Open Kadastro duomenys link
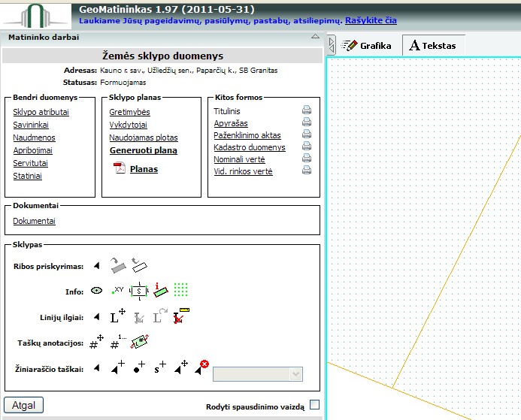 (250, 147)
